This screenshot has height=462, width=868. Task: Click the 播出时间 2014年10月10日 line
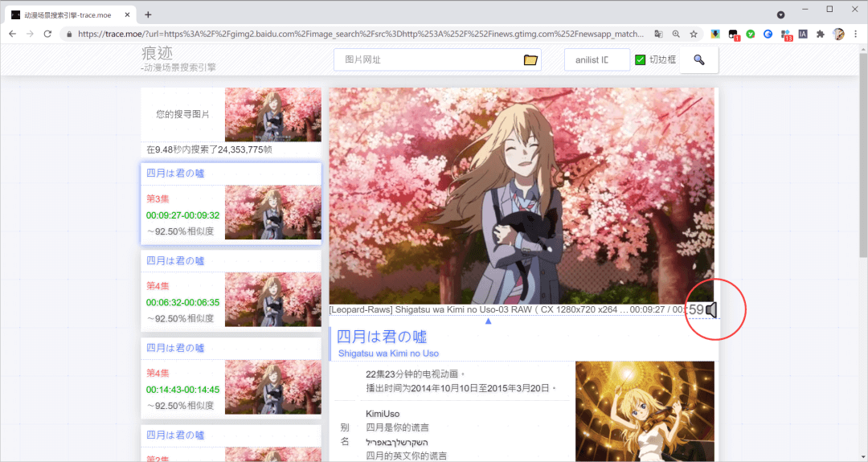point(461,388)
